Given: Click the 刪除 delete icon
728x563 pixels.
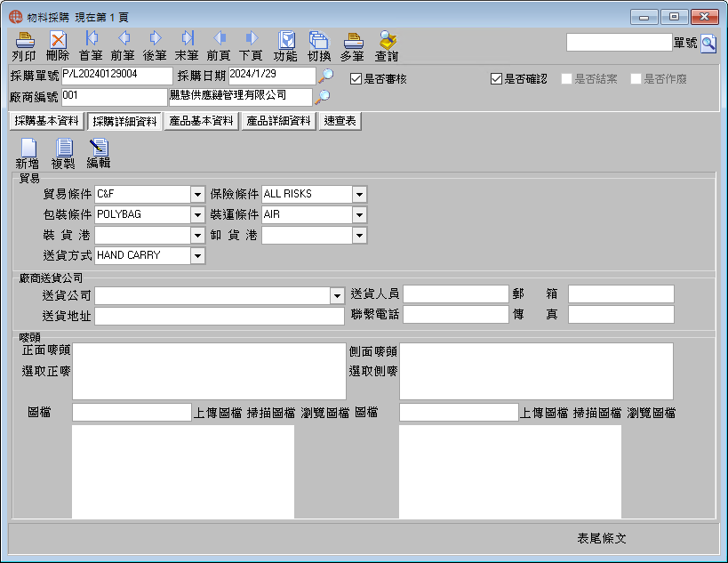Looking at the screenshot, I should tap(58, 40).
